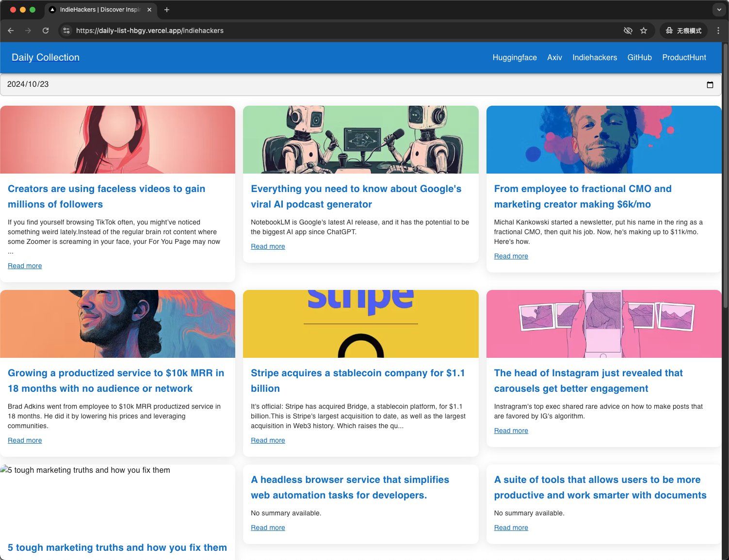Click the 2024/10/23 date input field
The image size is (729, 560).
(361, 84)
